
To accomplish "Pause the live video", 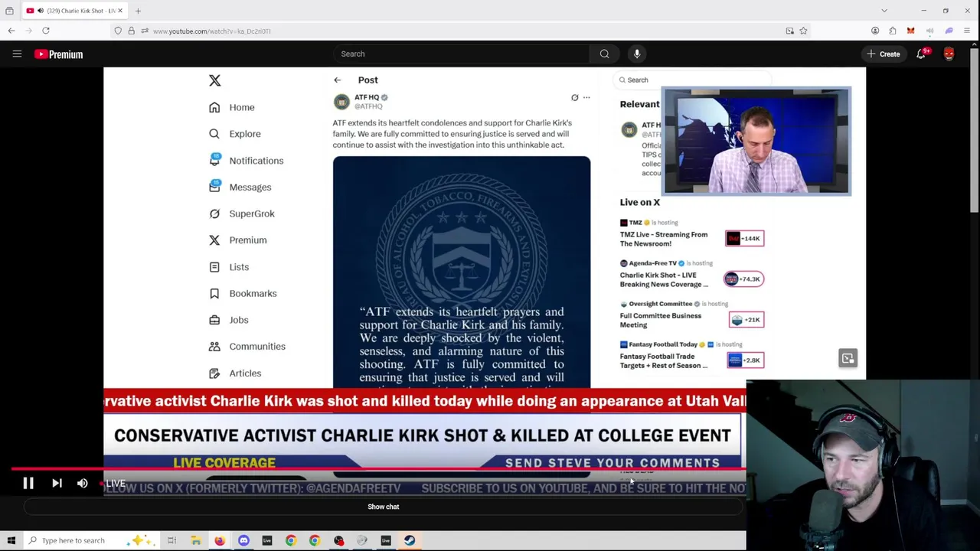I will coord(28,483).
